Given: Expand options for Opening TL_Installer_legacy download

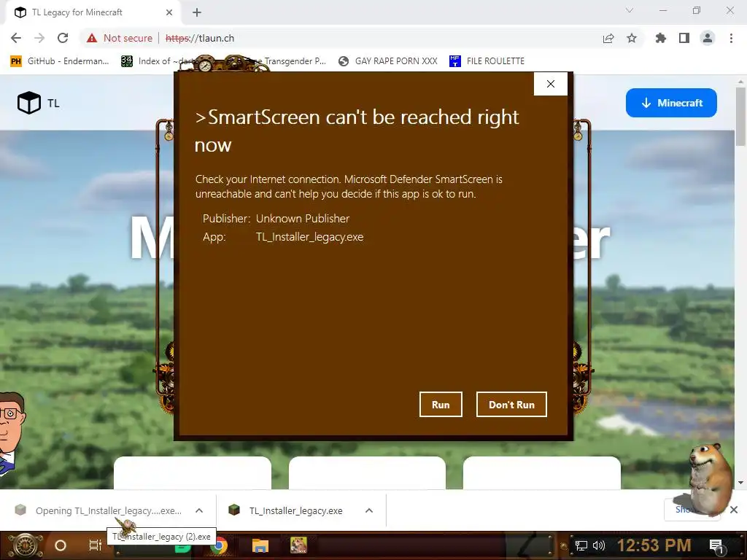Looking at the screenshot, I should pyautogui.click(x=199, y=510).
